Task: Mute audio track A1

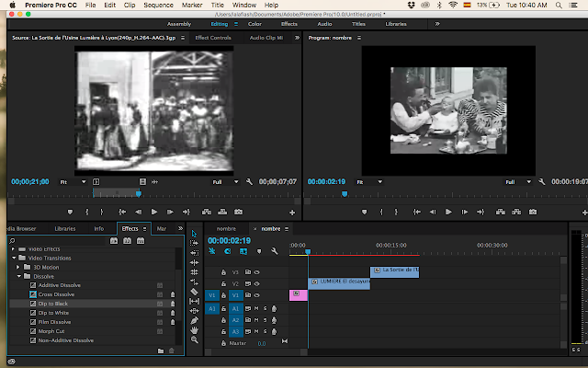Action: tap(256, 309)
